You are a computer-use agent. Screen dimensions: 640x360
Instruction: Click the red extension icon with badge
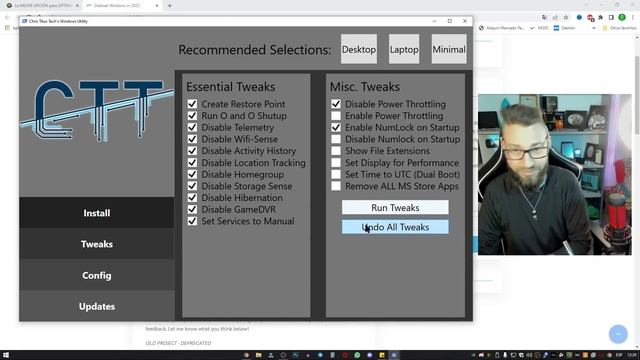tap(590, 18)
